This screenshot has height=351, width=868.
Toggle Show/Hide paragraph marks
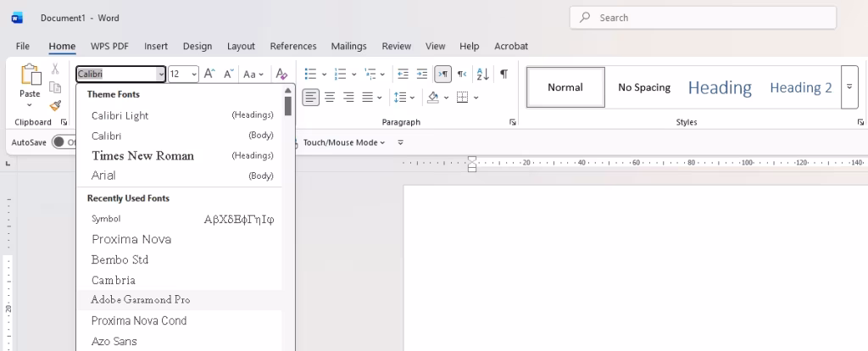[504, 74]
